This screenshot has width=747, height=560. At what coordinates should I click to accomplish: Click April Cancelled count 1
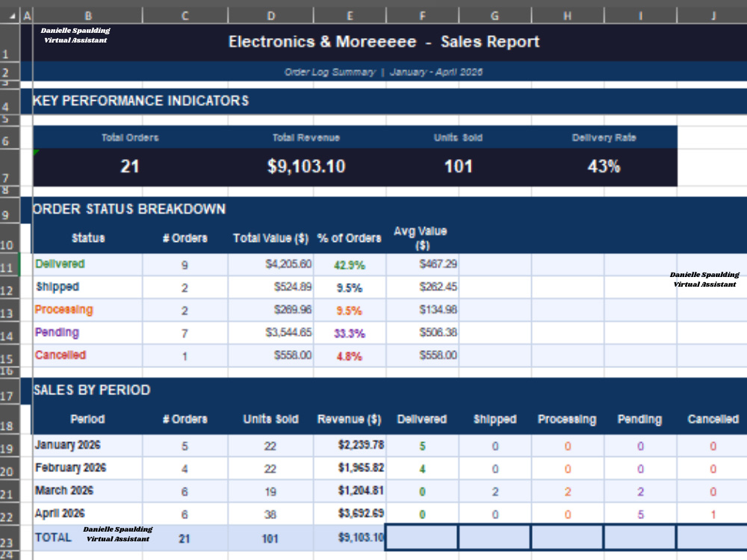point(713,514)
